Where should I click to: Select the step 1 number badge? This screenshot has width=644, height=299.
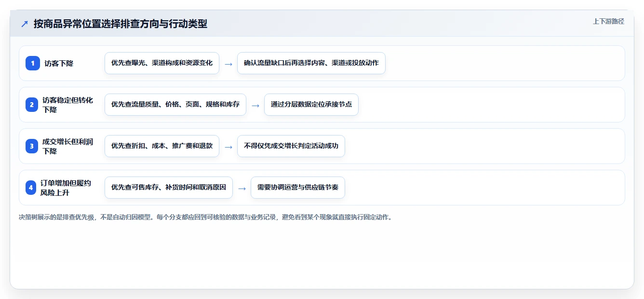[x=33, y=63]
